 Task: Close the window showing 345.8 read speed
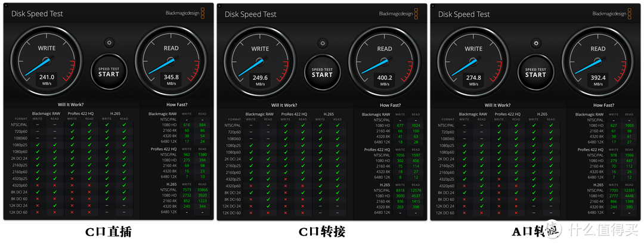(5, 5)
